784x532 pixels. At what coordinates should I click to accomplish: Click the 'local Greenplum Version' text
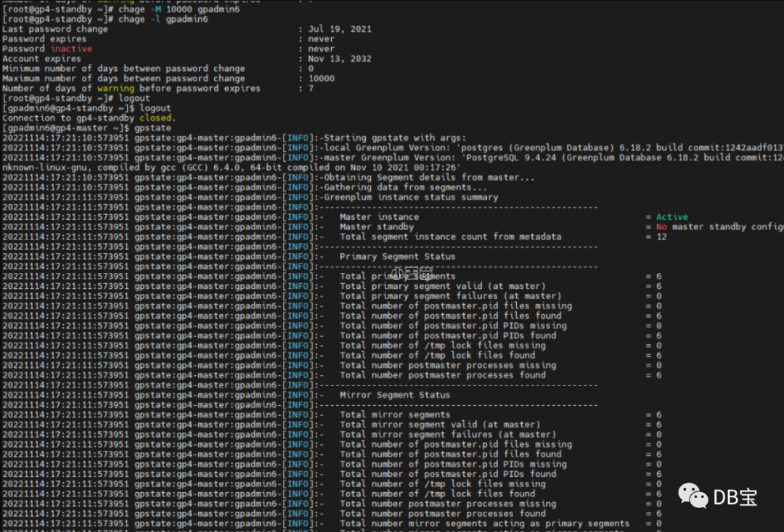(387, 147)
